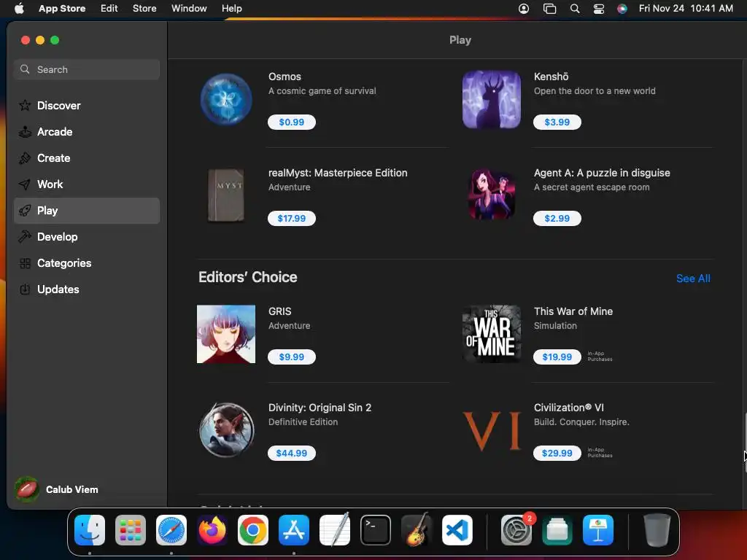Open the Store menu
Screen dimensions: 747x560
click(144, 9)
